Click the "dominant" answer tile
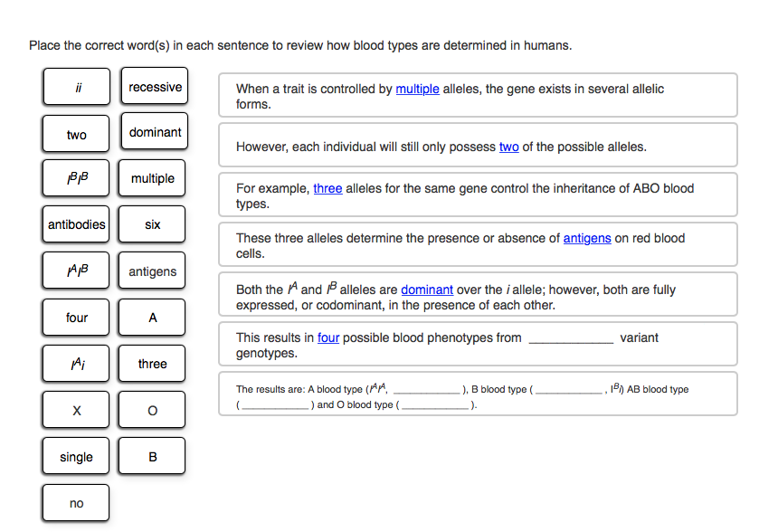 [154, 131]
